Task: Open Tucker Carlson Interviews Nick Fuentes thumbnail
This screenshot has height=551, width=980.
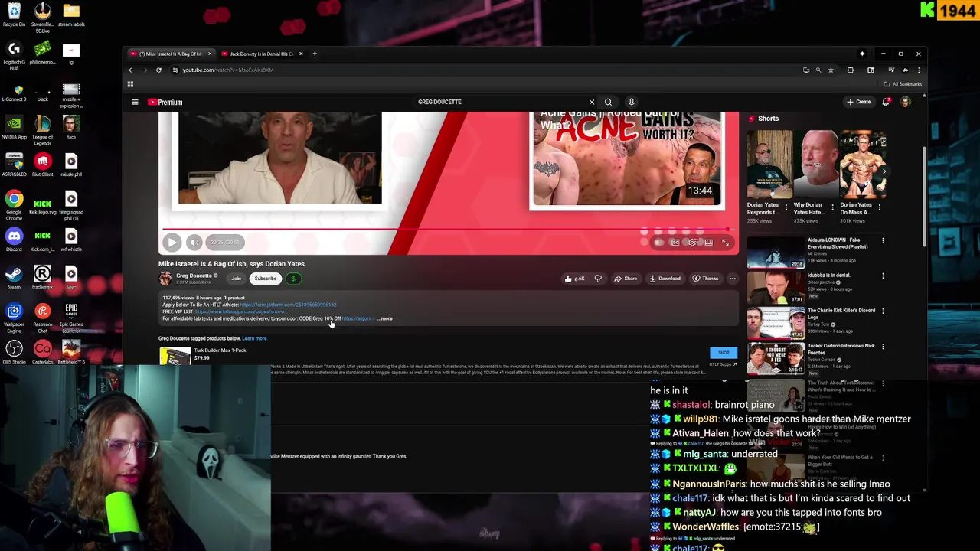Action: (x=776, y=360)
